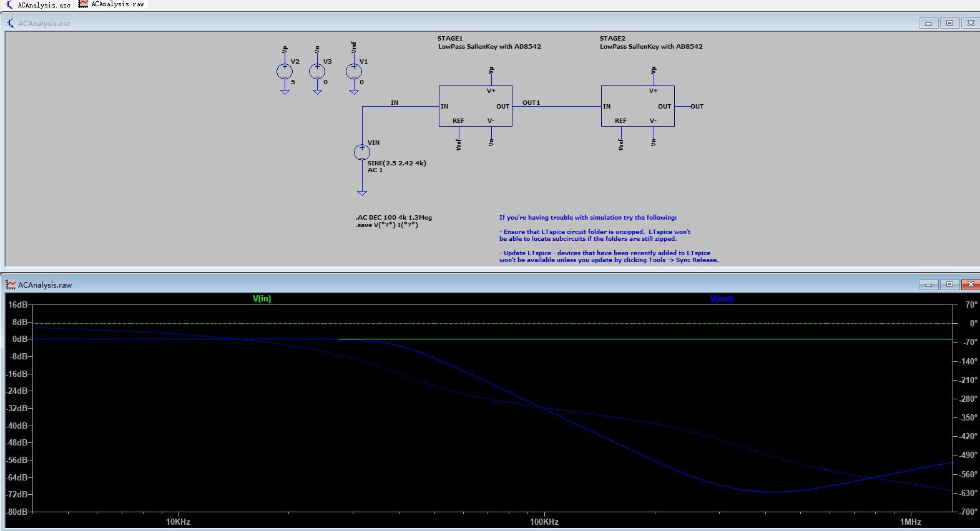Click the -700° phase axis label
The height and width of the screenshot is (531, 980).
pos(969,512)
